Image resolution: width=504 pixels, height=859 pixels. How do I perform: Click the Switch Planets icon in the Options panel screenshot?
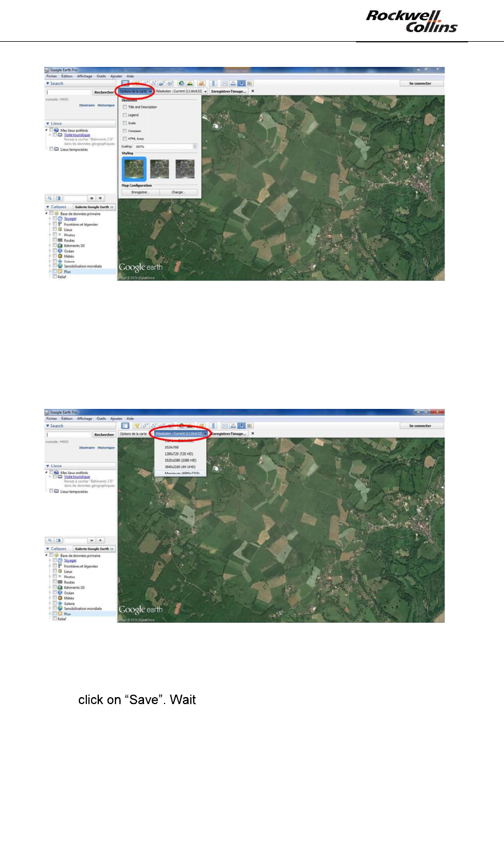click(x=201, y=83)
